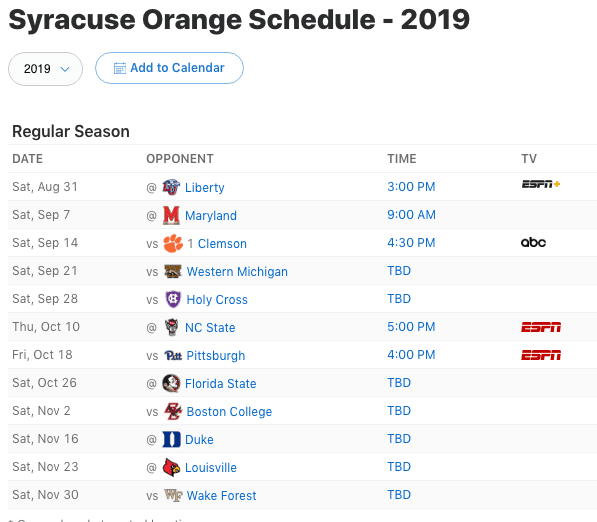This screenshot has height=522, width=597.
Task: Click the Duke blue D logo
Action: click(x=171, y=439)
